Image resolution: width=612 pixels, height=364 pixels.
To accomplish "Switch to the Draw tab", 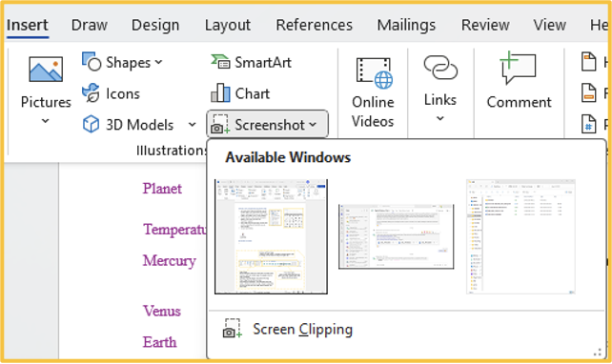I will (89, 26).
